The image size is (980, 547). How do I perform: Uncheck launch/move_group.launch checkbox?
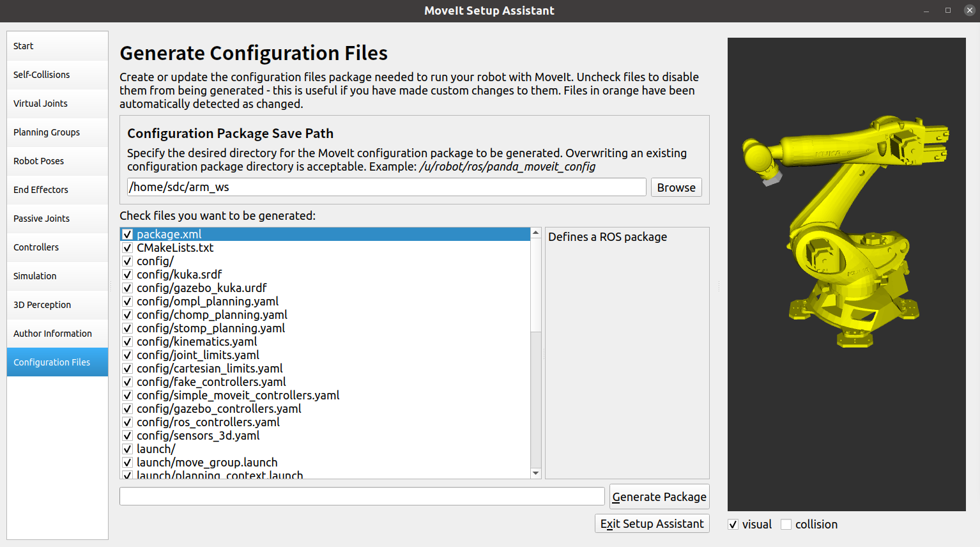[x=128, y=463]
